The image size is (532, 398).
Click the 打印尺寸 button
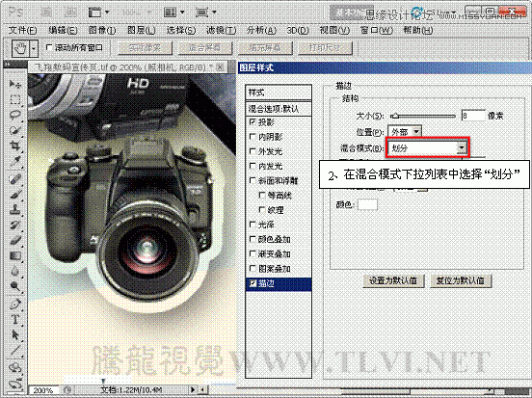coord(325,48)
